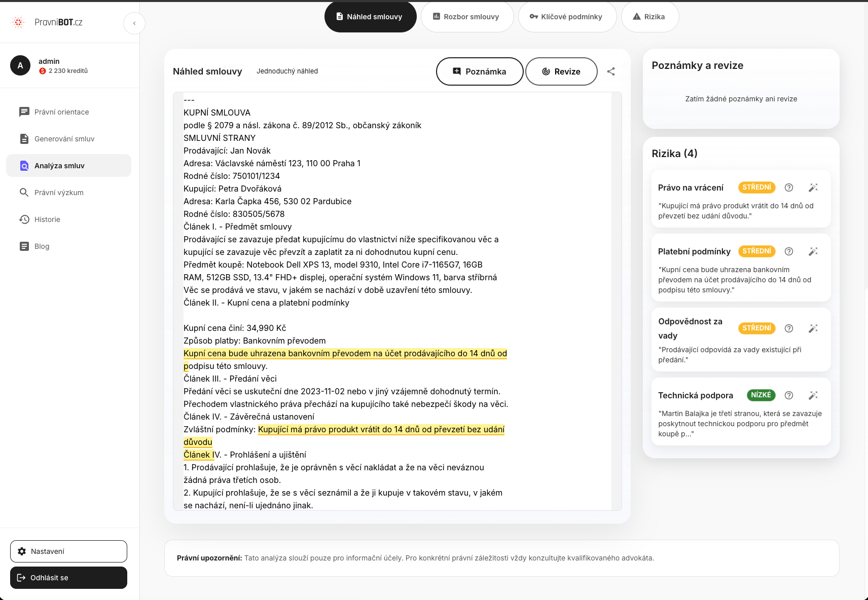Screen dimensions: 868x600
Task: Click magic wand icon for Technická podpora risk
Action: coord(813,395)
